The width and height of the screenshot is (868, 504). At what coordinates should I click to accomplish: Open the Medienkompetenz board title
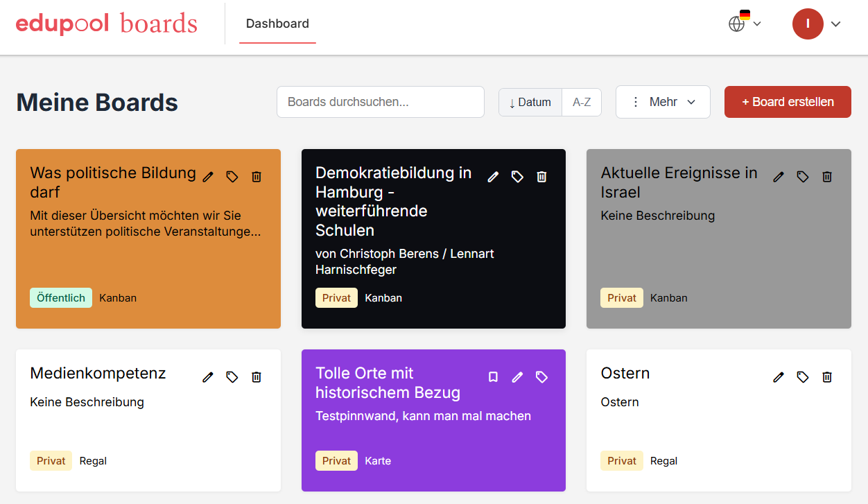tap(98, 373)
